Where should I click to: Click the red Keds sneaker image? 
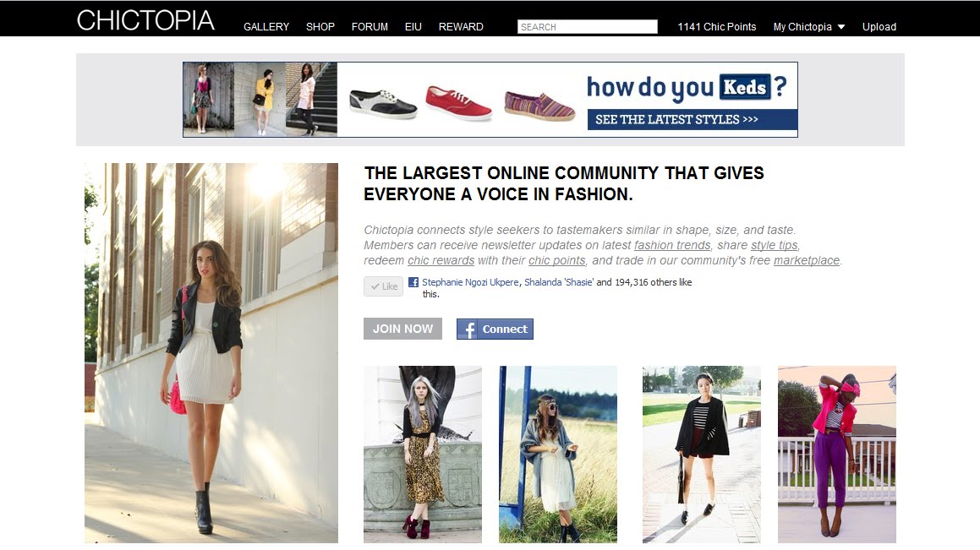tap(458, 102)
